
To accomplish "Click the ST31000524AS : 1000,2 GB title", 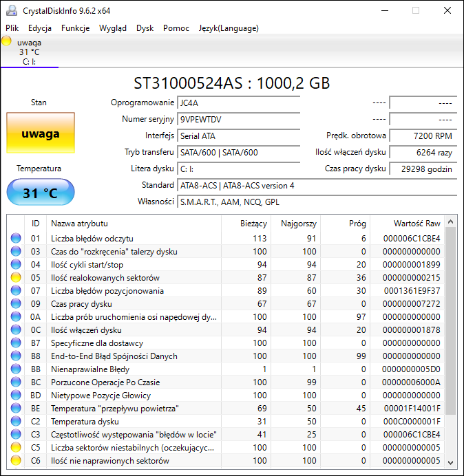I will (232, 83).
